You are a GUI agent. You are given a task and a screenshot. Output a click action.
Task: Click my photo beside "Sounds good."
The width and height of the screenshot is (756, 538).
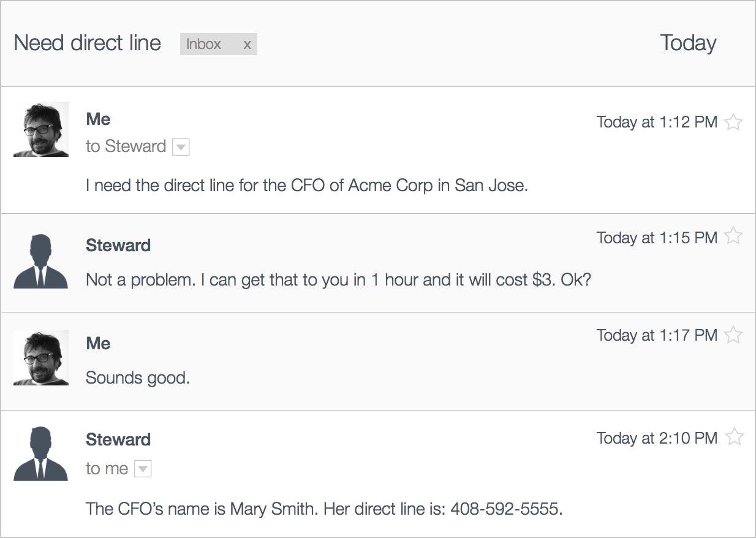(x=41, y=357)
